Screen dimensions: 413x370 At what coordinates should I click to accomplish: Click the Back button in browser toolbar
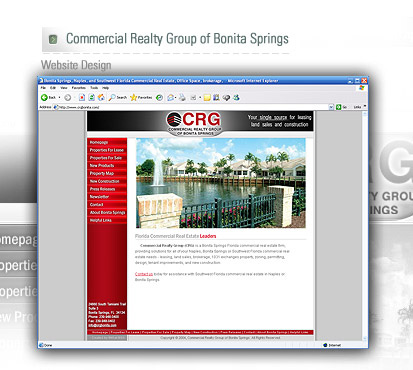[48, 97]
